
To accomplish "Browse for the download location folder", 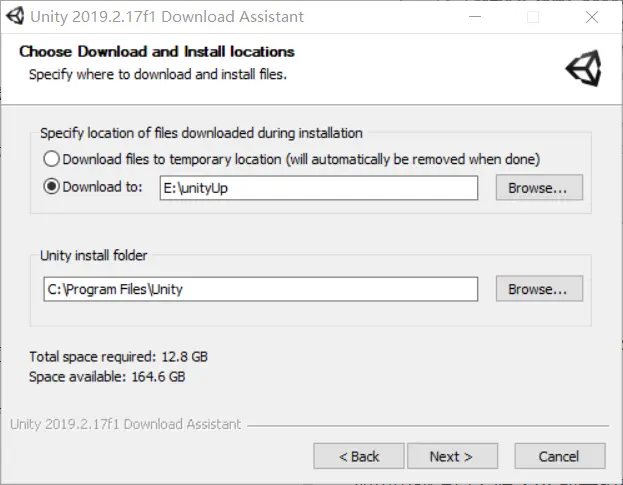I will point(539,187).
